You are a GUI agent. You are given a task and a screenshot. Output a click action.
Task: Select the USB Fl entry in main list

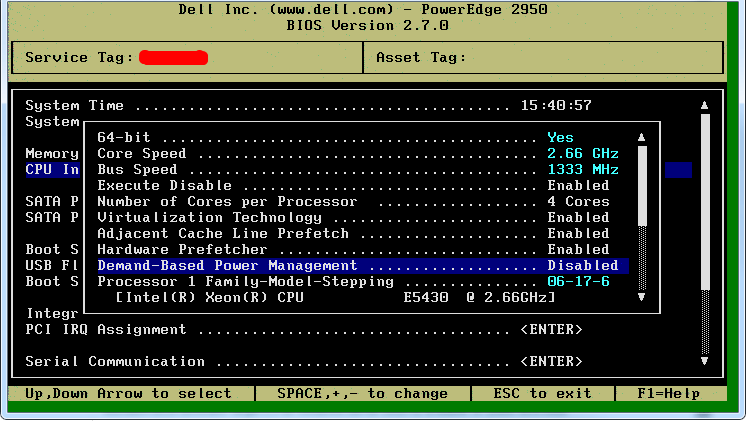52,265
